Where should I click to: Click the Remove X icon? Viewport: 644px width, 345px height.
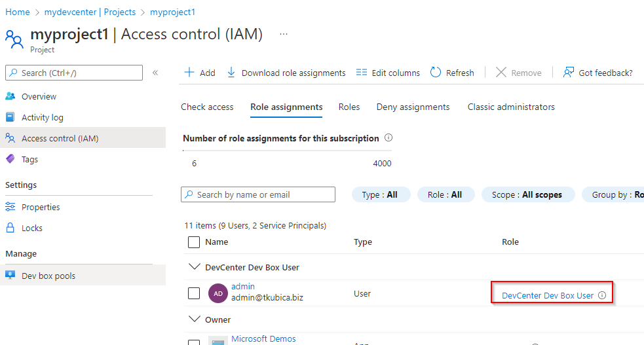tap(501, 73)
